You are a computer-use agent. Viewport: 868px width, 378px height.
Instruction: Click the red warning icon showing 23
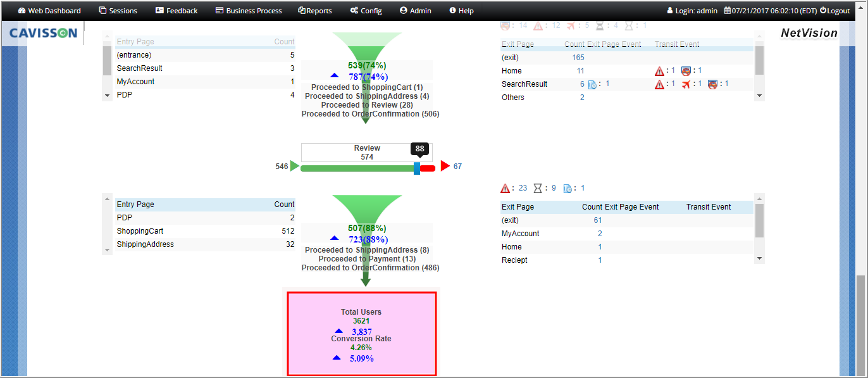(505, 188)
